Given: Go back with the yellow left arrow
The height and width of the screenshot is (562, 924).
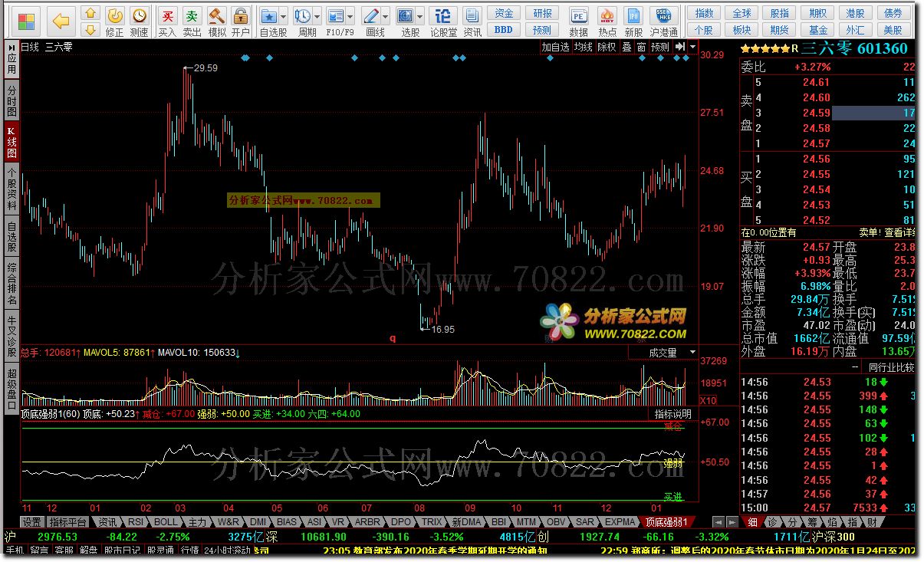Looking at the screenshot, I should 62,21.
